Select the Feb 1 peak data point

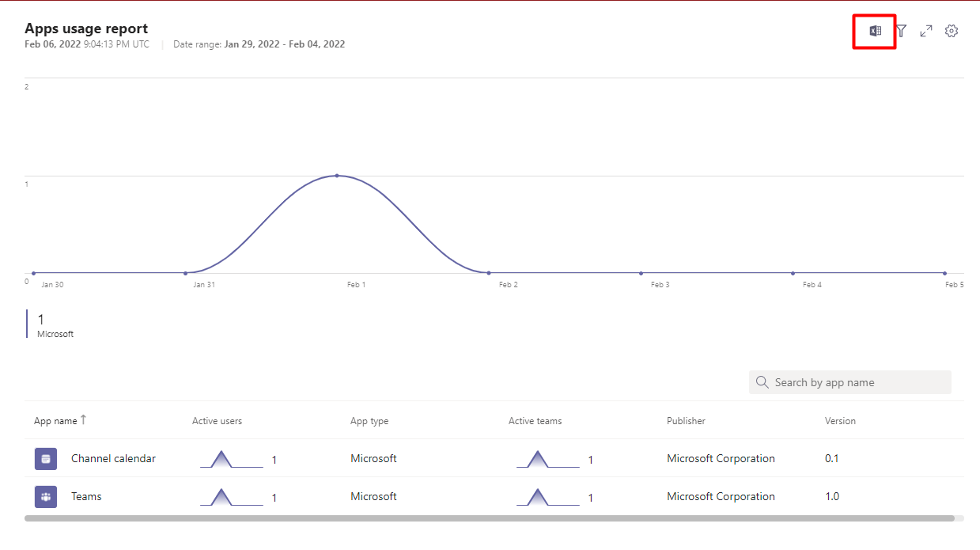coord(337,176)
